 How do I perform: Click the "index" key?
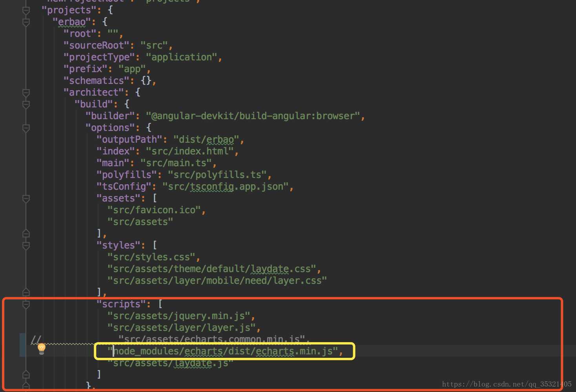click(115, 151)
